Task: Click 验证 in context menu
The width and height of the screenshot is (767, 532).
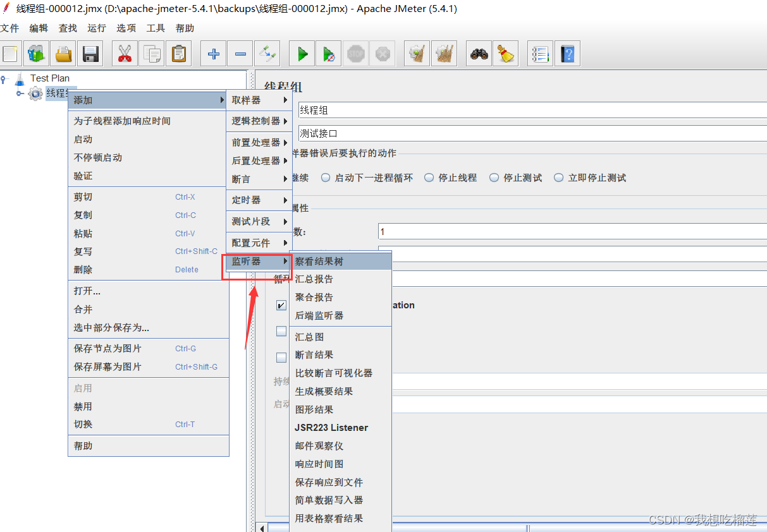Action: (148, 176)
